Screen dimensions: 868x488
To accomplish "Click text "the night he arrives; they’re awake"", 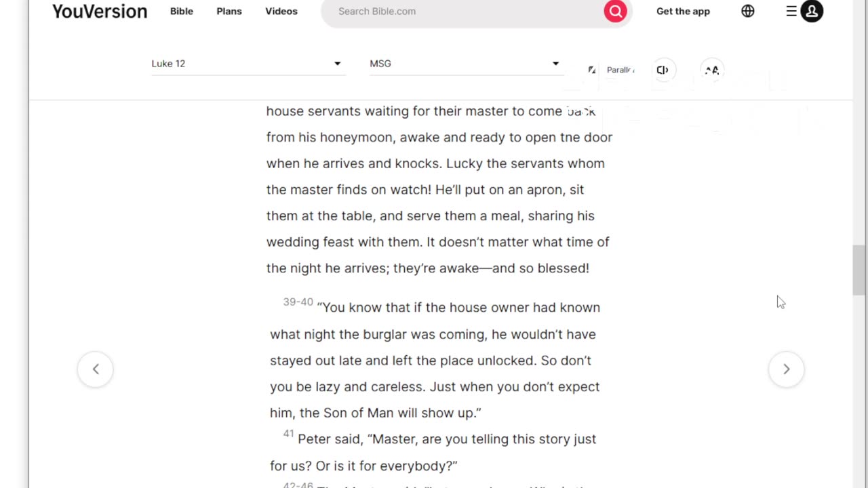I will 373,268.
